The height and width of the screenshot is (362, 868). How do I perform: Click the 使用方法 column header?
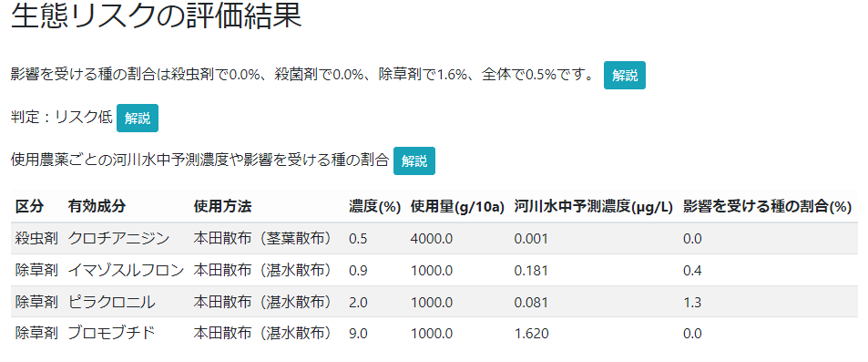[x=222, y=207]
